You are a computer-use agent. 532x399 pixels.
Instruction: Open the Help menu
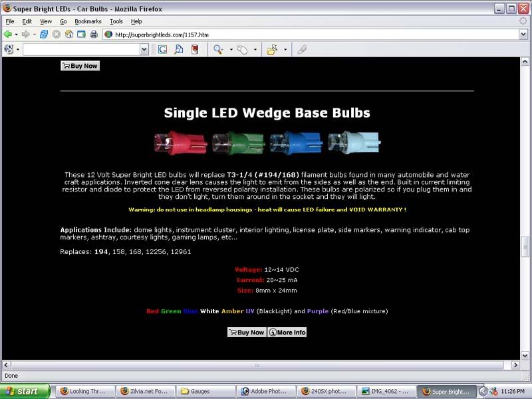click(136, 21)
